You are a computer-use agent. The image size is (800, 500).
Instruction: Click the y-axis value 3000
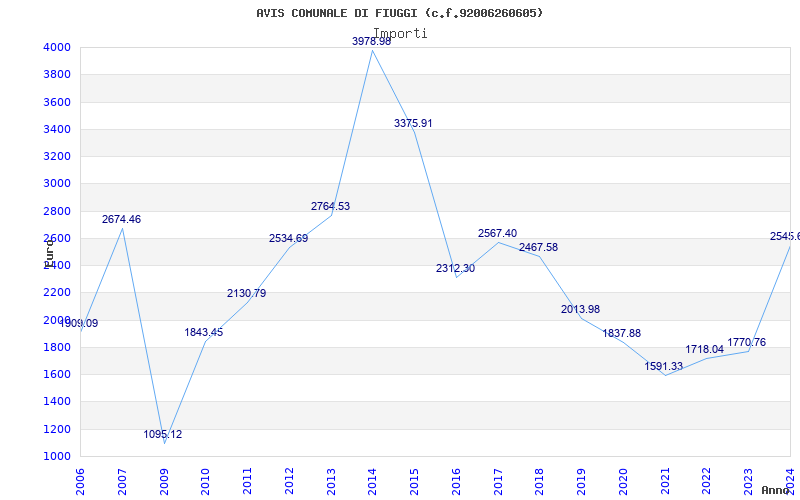coord(57,184)
